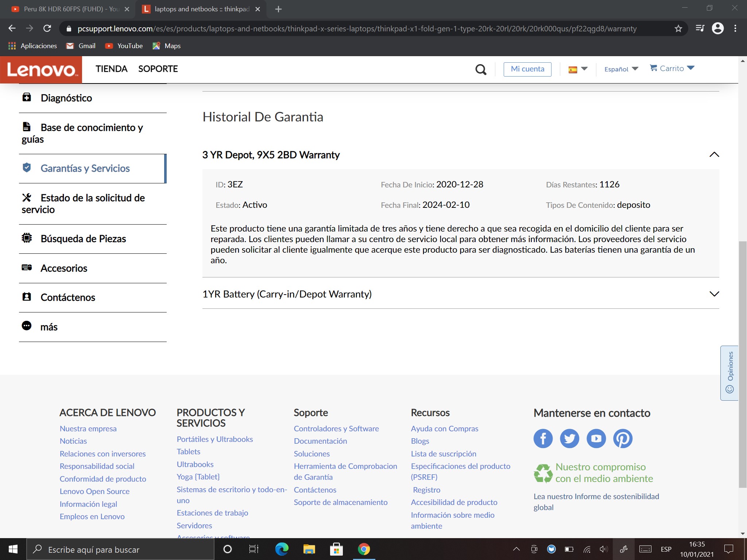This screenshot has height=560, width=747.
Task: Open Carrito cart dropdown
Action: tap(672, 69)
